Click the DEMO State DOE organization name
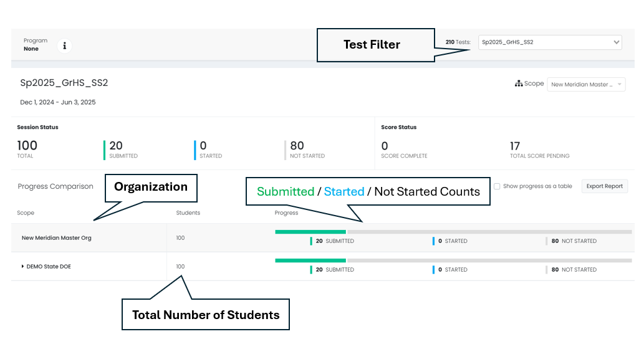Viewport: 644px width, 339px height. pyautogui.click(x=49, y=267)
